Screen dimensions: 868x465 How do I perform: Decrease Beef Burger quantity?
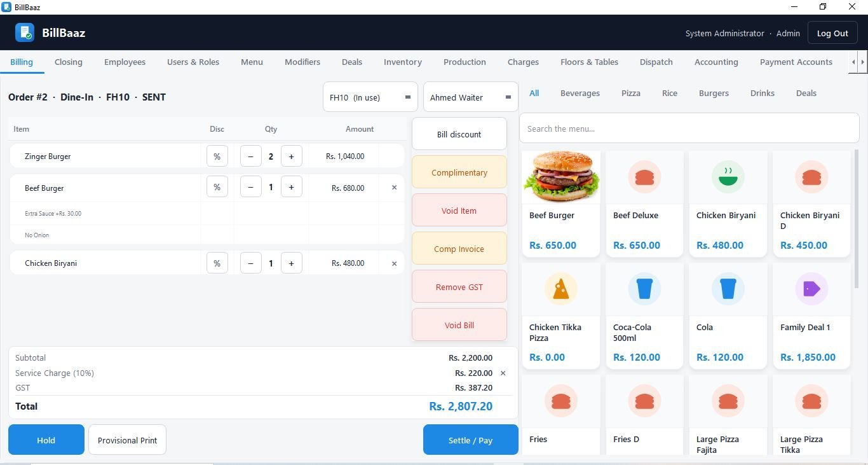pyautogui.click(x=251, y=188)
